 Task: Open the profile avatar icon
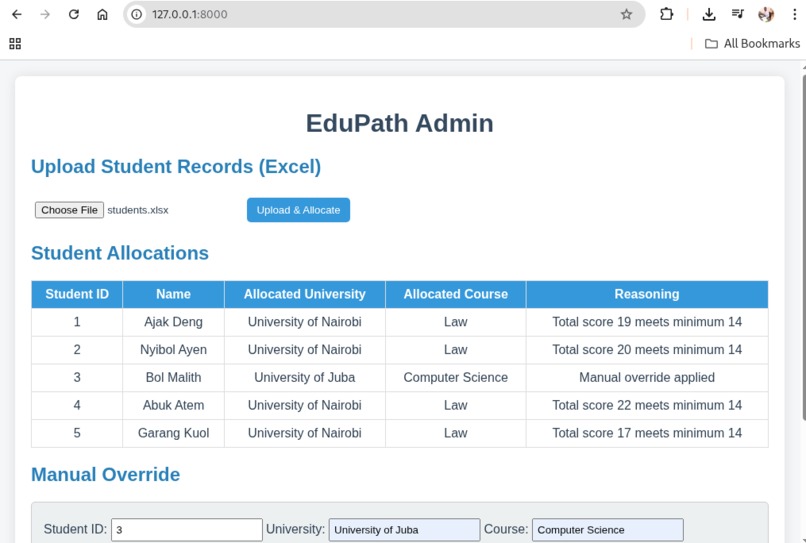coord(766,14)
